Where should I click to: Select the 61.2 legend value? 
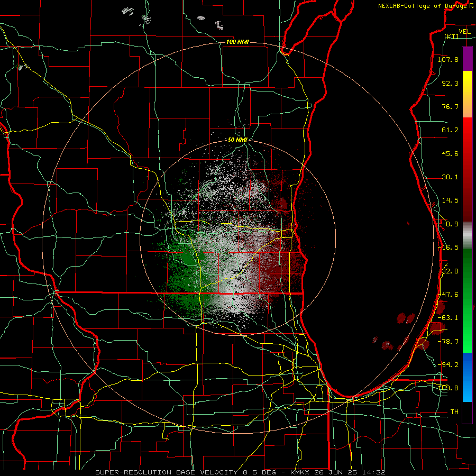(450, 130)
